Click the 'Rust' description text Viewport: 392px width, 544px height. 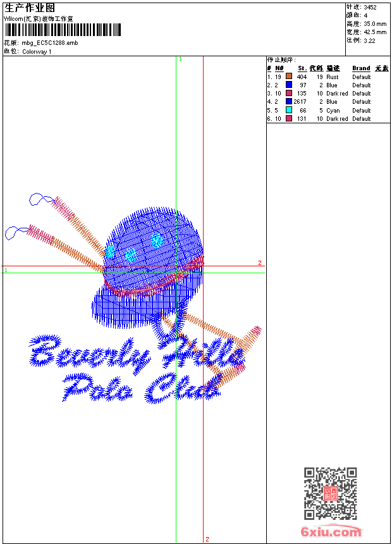(333, 77)
